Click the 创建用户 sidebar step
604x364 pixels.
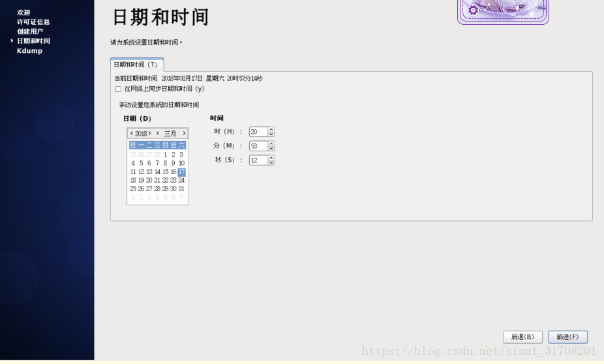pos(30,31)
